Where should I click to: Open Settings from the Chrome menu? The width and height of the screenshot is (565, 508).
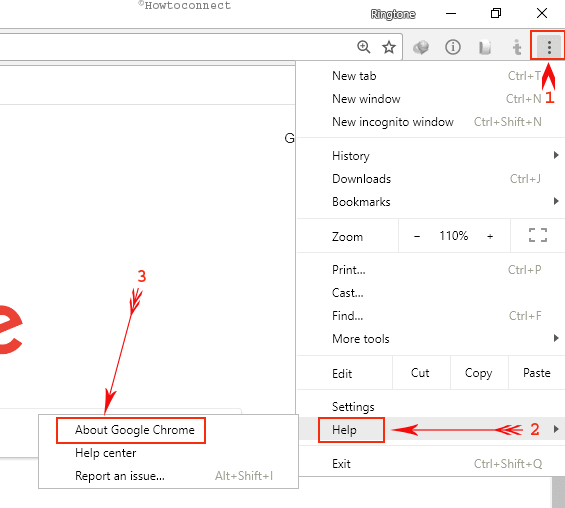431,406
